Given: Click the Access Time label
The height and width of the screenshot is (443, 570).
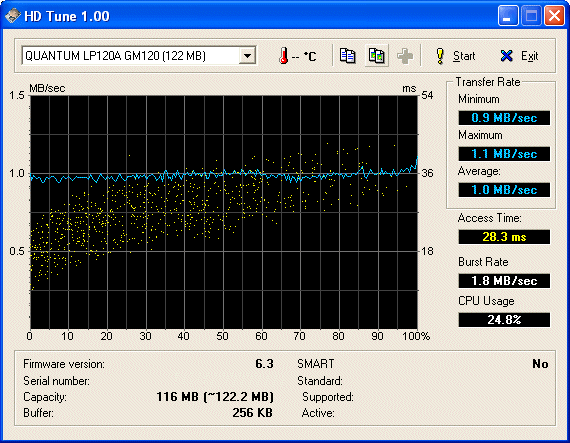Looking at the screenshot, I should pyautogui.click(x=490, y=218).
